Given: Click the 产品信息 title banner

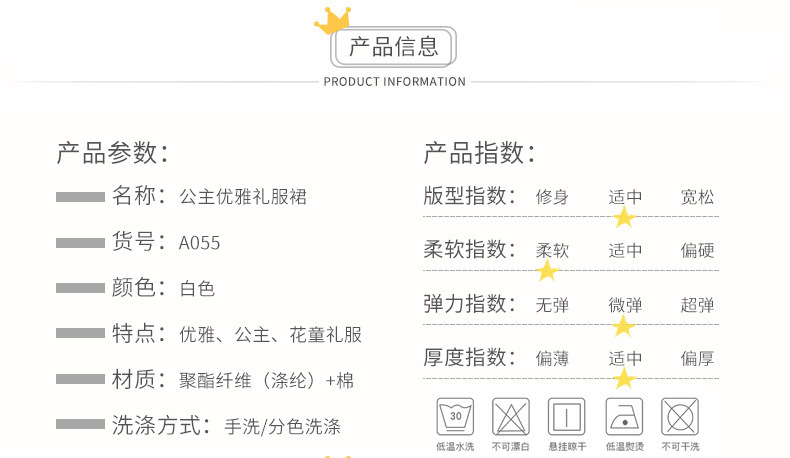Looking at the screenshot, I should [394, 47].
